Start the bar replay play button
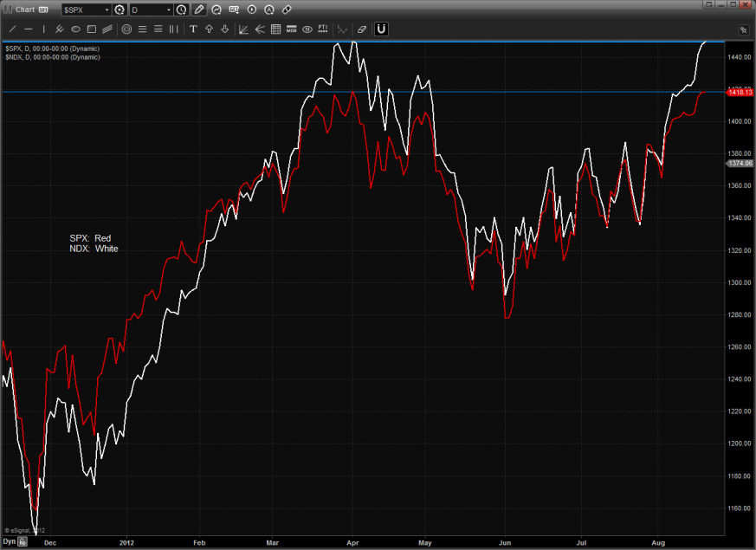The image size is (756, 550). [x=252, y=10]
